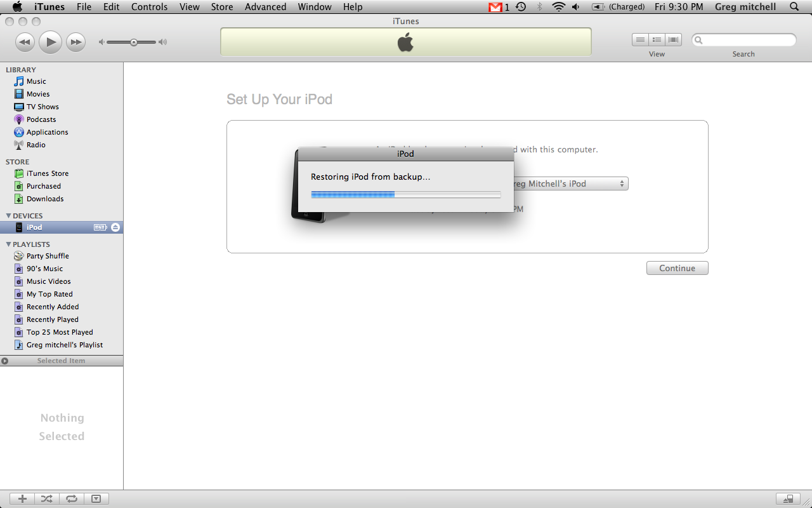Click the next track button

click(76, 43)
